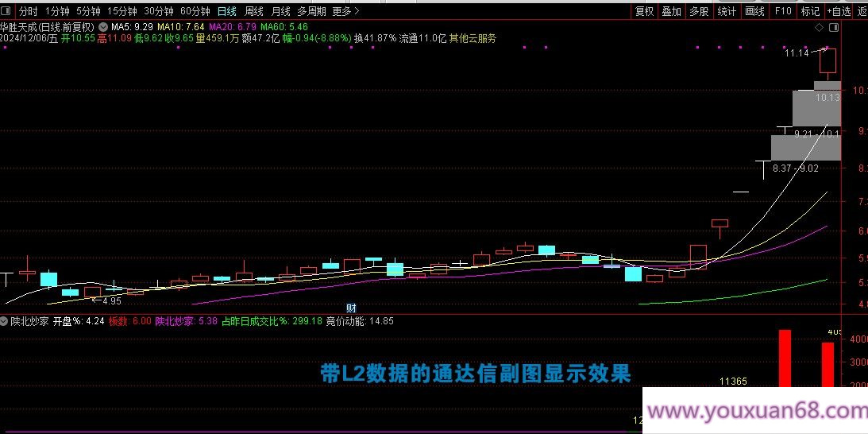Select the 日线 daily tab
Screen dimensions: 868x434
click(227, 11)
